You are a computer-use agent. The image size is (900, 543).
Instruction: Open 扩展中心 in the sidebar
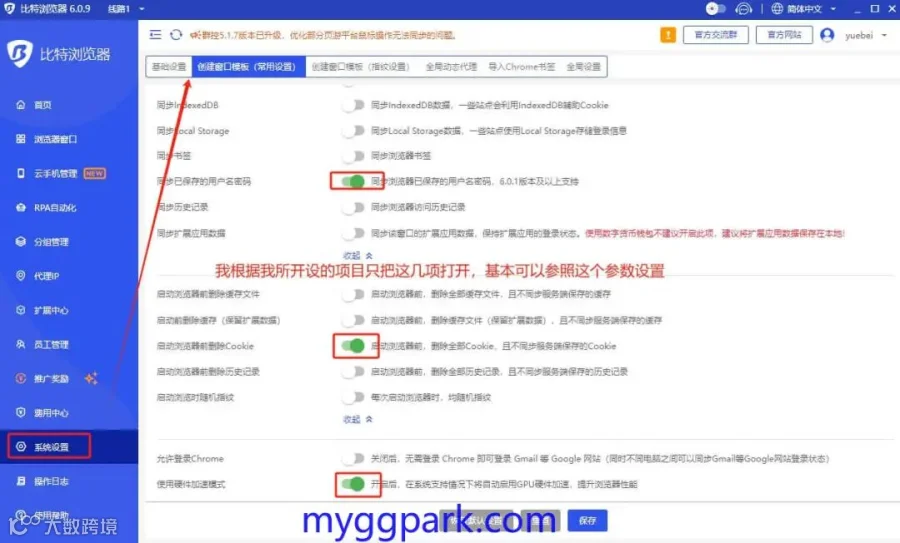51,311
